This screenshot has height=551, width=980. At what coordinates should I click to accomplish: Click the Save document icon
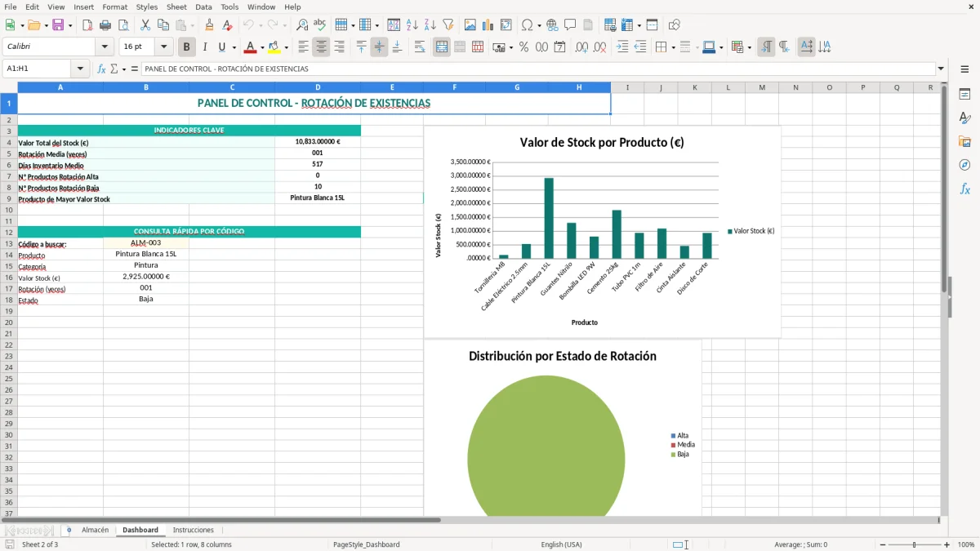click(x=58, y=25)
